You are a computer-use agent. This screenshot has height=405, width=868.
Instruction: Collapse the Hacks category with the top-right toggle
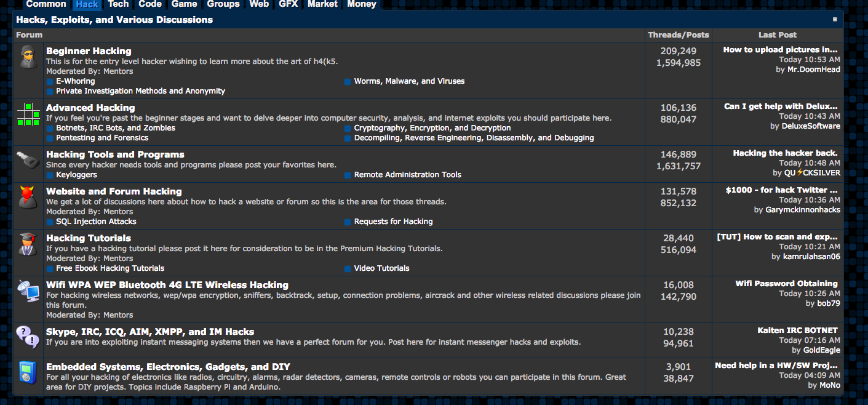pos(835,19)
